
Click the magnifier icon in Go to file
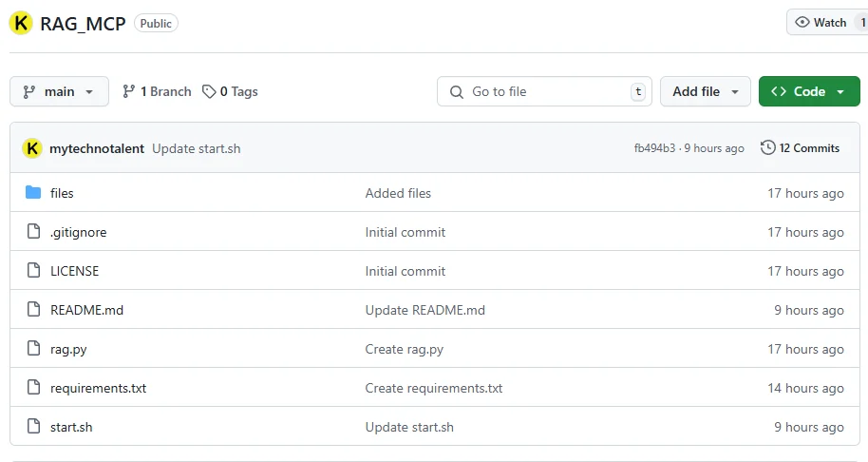[x=456, y=92]
